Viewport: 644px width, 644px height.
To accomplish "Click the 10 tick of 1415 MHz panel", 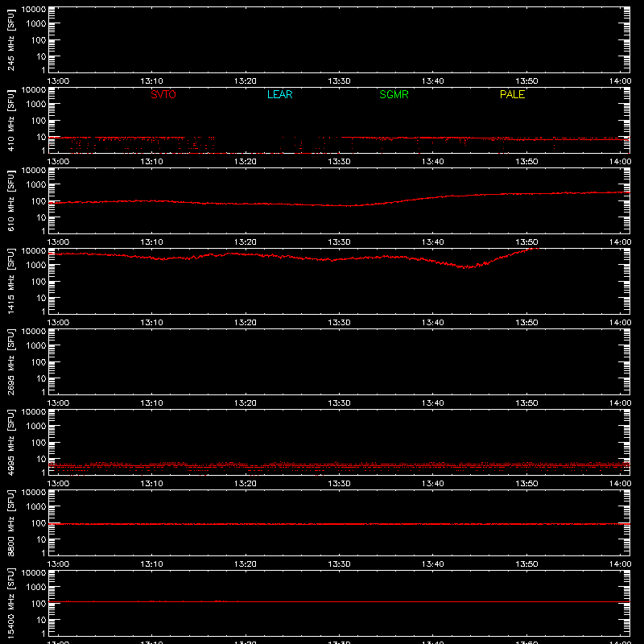I will (41, 298).
